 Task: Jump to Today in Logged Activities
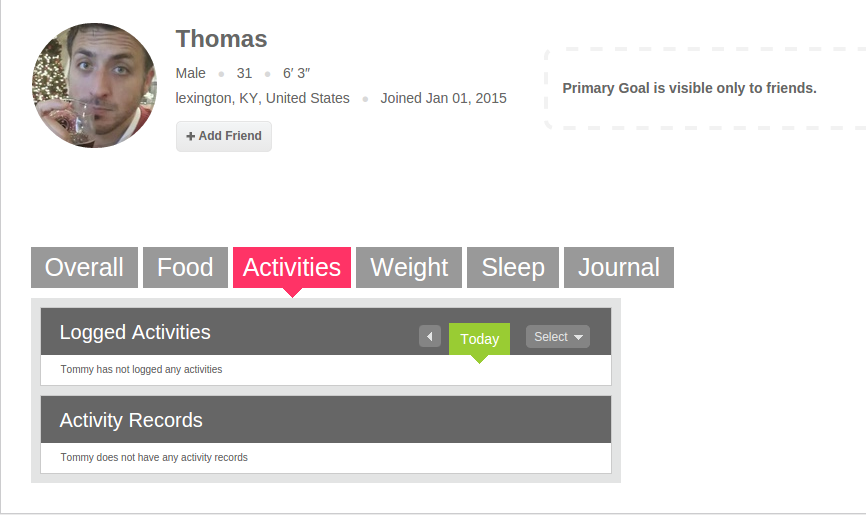479,339
